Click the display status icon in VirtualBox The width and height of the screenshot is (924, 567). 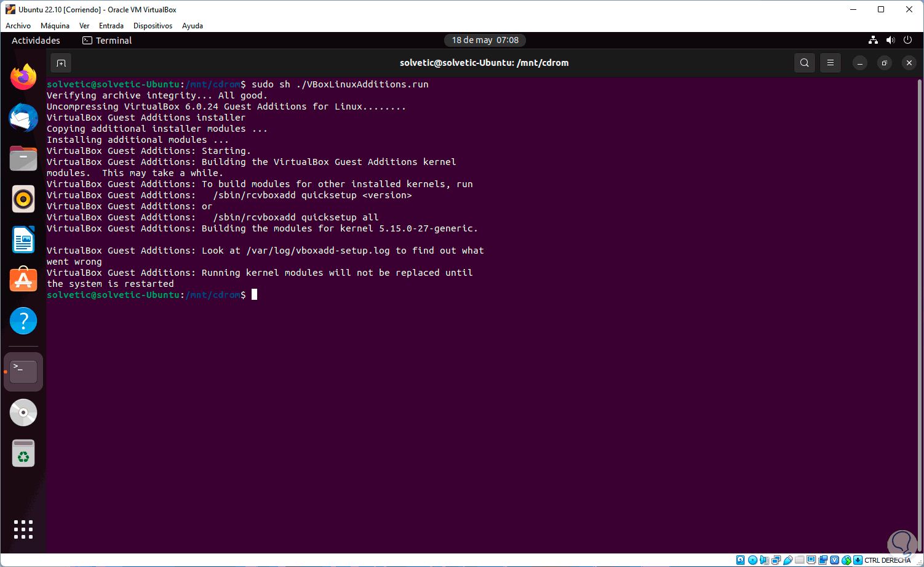[811, 560]
